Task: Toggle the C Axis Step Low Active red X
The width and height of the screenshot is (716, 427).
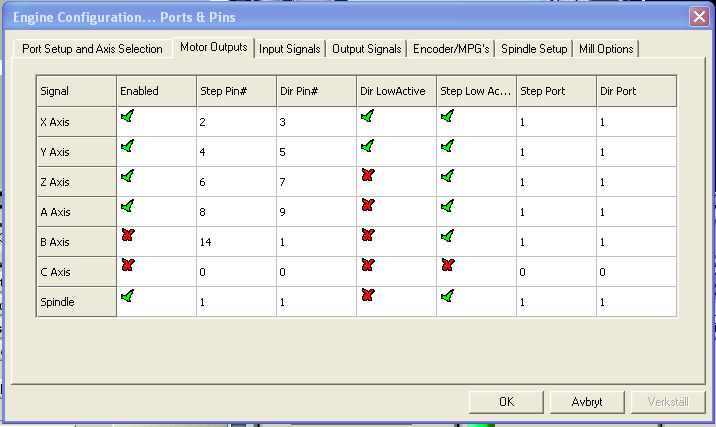Action: 446,266
